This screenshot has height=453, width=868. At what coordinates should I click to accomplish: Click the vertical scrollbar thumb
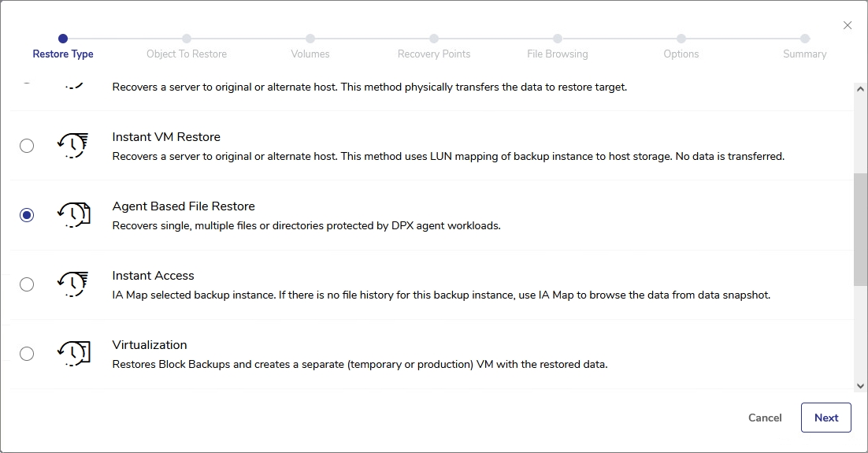860,228
